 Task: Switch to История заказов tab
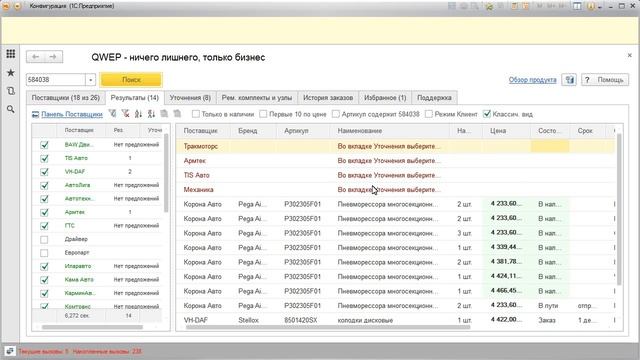[x=328, y=98]
